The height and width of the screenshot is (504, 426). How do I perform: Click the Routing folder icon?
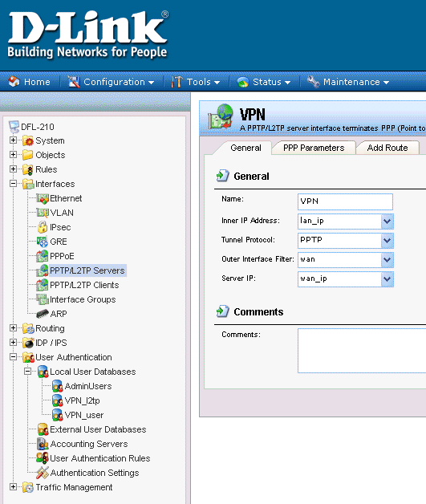point(28,328)
